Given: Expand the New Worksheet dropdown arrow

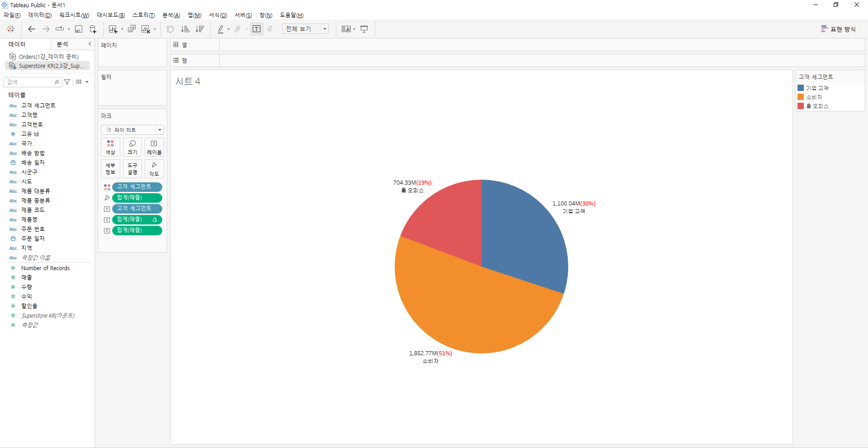Looking at the screenshot, I should (x=122, y=29).
